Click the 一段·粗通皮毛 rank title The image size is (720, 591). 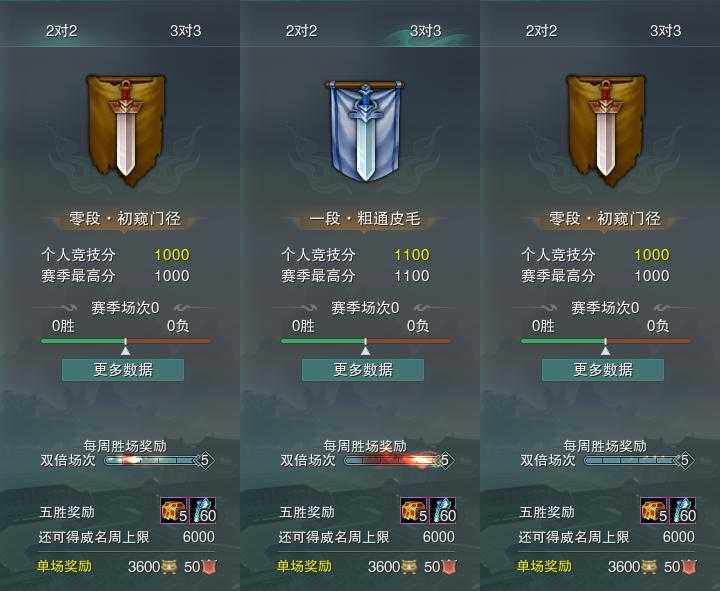pyautogui.click(x=365, y=219)
